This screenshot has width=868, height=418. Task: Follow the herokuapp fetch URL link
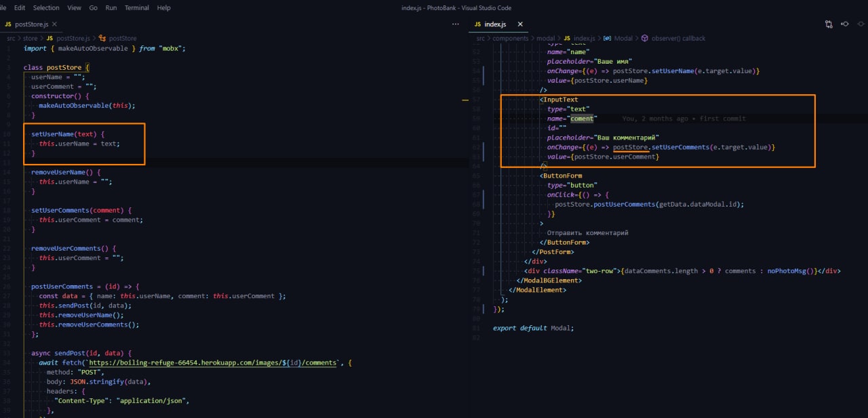click(212, 362)
